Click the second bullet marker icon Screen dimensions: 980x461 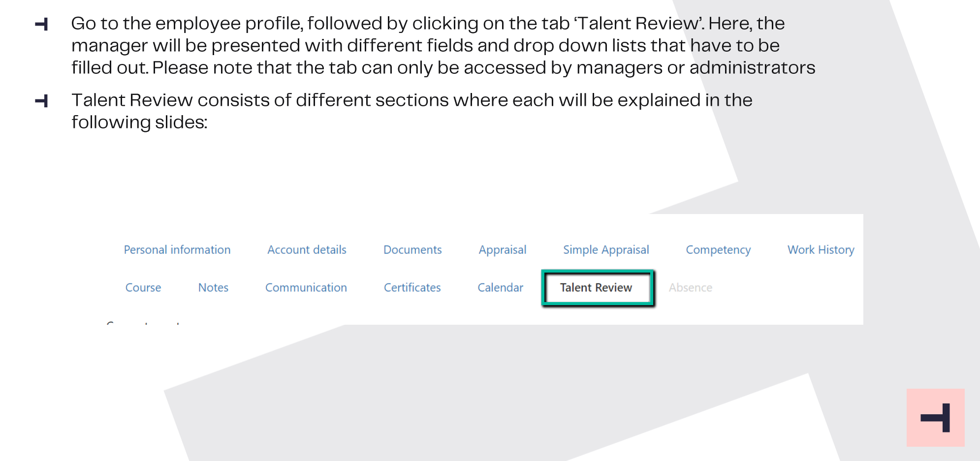tap(42, 101)
